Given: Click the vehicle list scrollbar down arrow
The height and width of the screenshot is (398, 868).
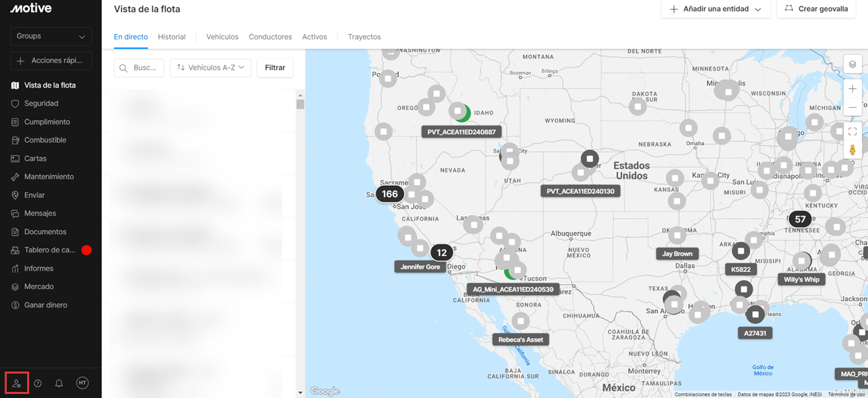Looking at the screenshot, I should [300, 393].
